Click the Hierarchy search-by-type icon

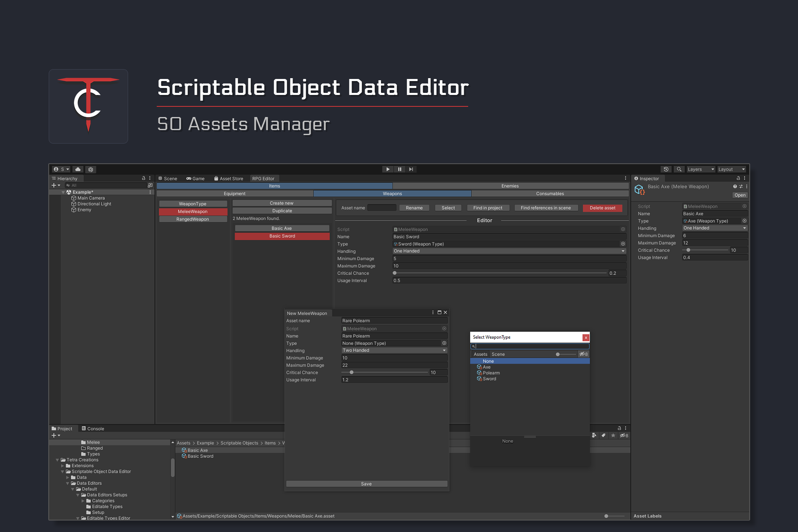click(150, 185)
